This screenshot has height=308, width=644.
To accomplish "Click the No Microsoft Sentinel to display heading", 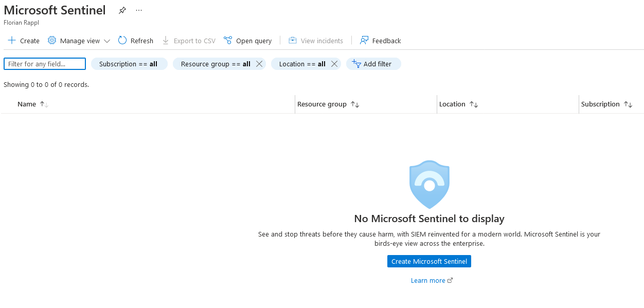I will coord(430,219).
